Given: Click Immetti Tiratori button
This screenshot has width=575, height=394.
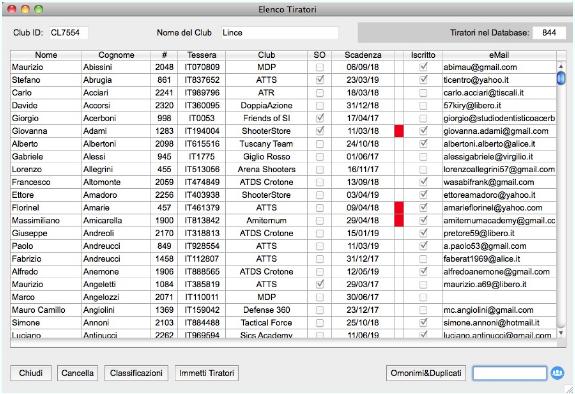Looking at the screenshot, I should coord(207,373).
